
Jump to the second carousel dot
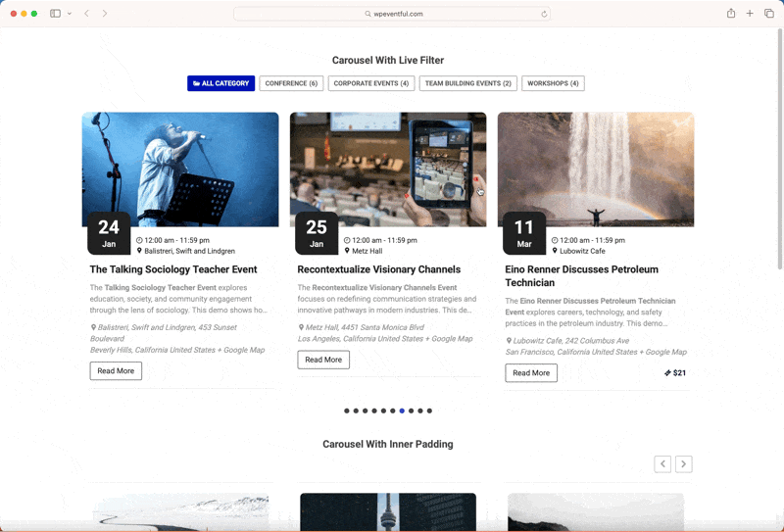click(356, 411)
